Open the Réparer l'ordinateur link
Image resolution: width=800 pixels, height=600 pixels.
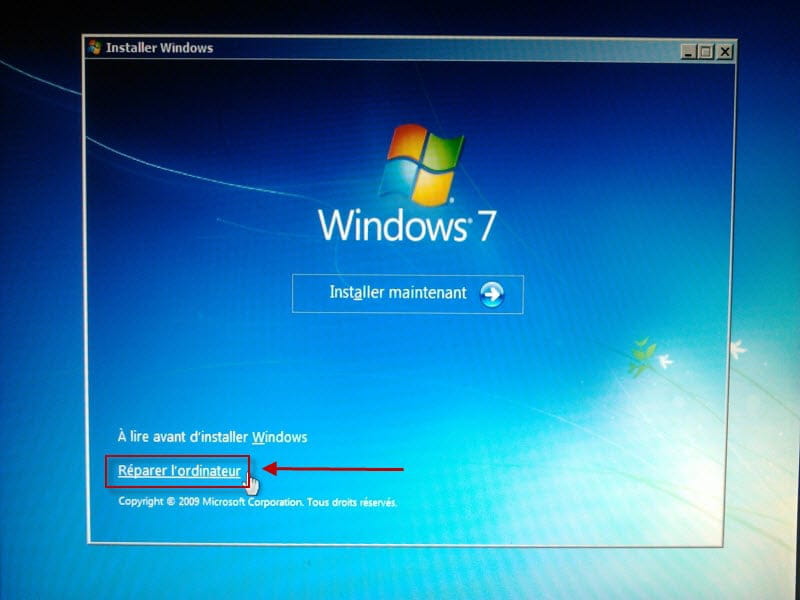(x=179, y=471)
